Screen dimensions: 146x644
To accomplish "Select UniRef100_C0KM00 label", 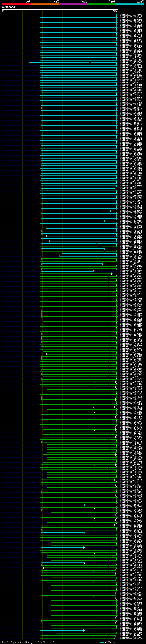I will tap(131, 308).
